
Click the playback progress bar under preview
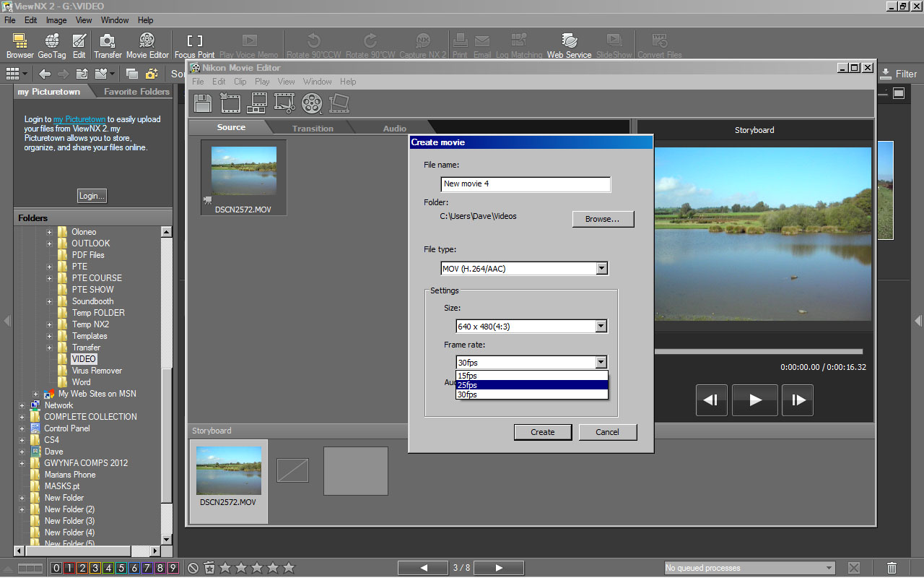(x=758, y=352)
